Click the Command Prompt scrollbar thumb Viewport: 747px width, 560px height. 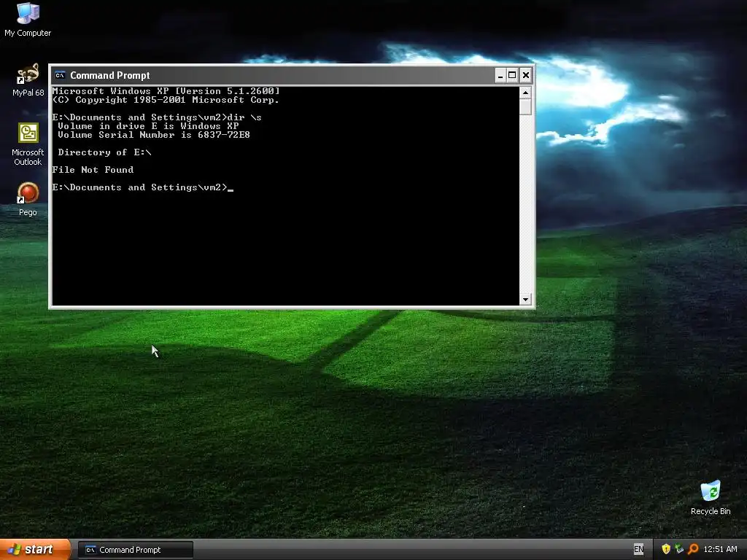click(525, 106)
